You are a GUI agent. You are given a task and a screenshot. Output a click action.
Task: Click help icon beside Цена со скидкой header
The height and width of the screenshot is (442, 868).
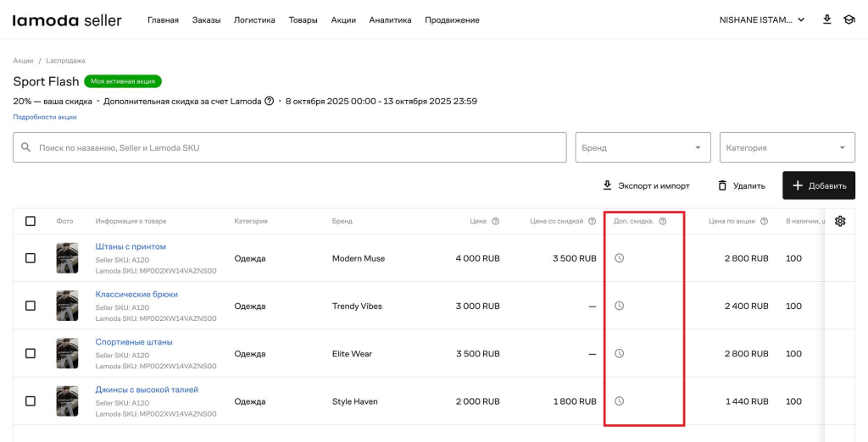(592, 222)
